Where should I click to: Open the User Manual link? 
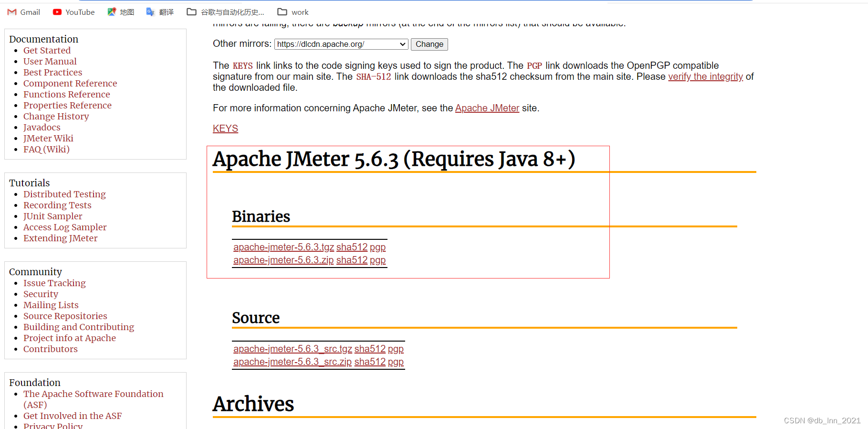pyautogui.click(x=50, y=61)
